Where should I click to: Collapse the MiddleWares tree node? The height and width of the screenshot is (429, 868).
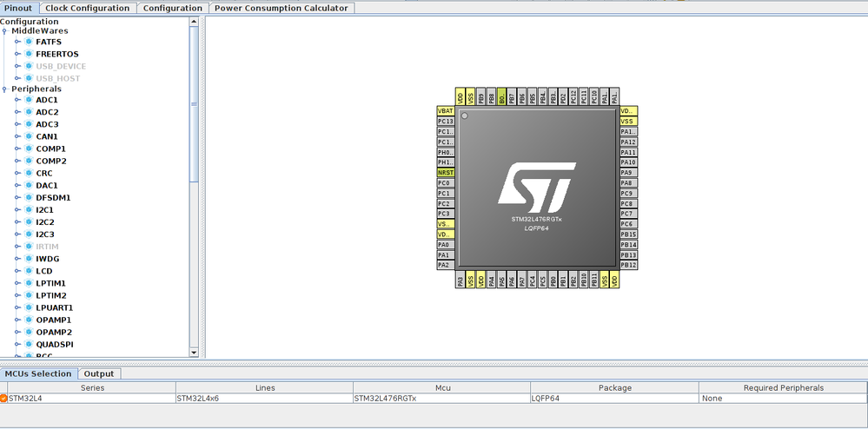click(x=4, y=31)
